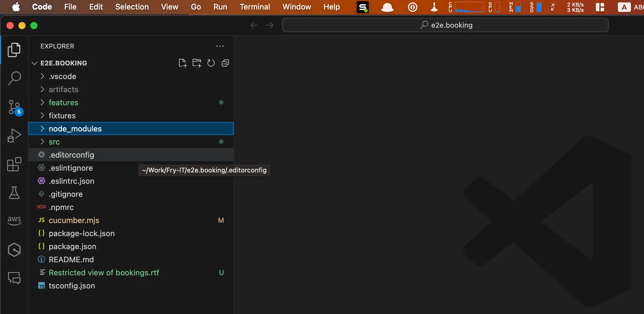Screen dimensions: 644x314
Task: Open the Testing view with the beaker icon
Action: (14, 193)
